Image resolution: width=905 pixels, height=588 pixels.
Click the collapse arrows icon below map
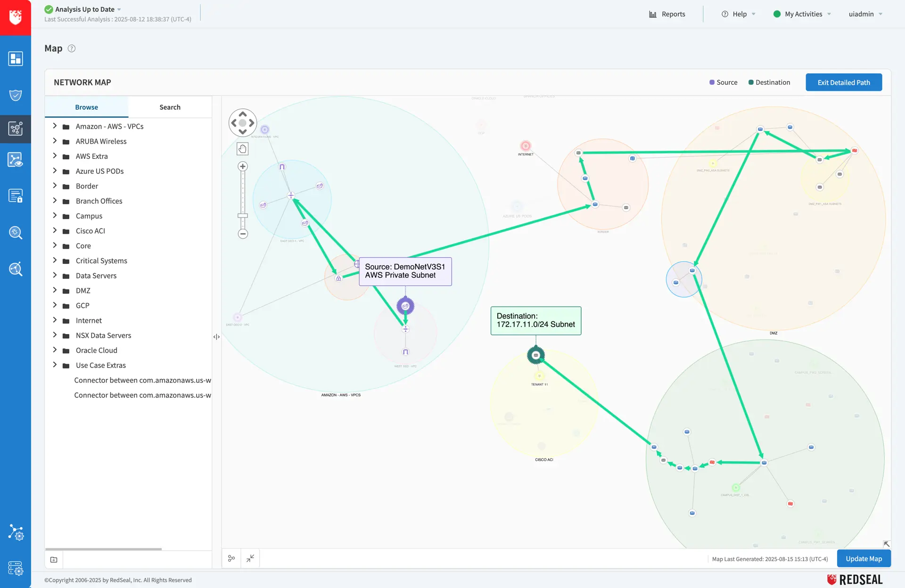coord(250,558)
